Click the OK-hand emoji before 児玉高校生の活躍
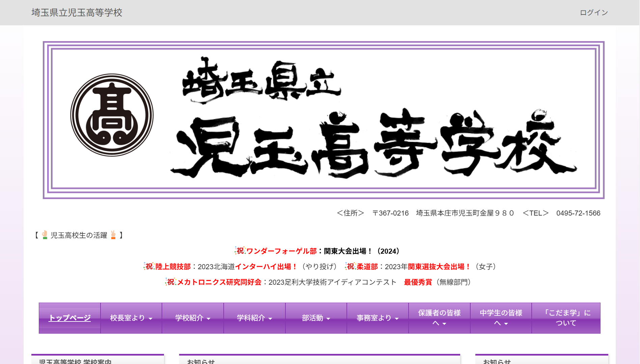This screenshot has height=364, width=640. (45, 235)
